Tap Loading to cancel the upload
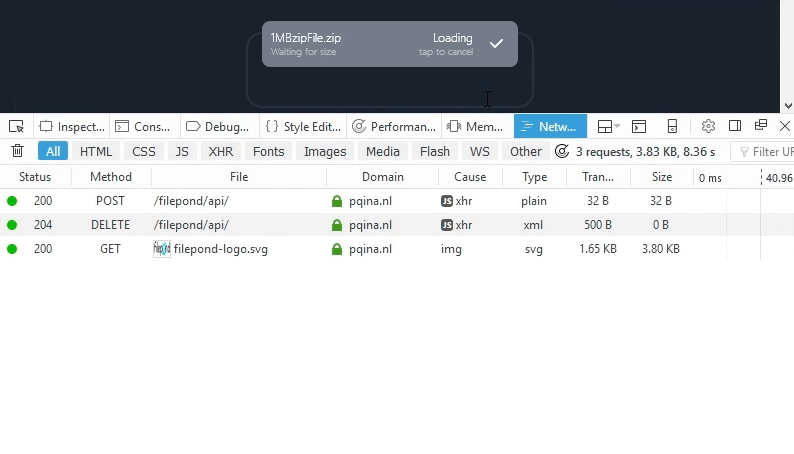The image size is (794, 454). click(x=446, y=44)
